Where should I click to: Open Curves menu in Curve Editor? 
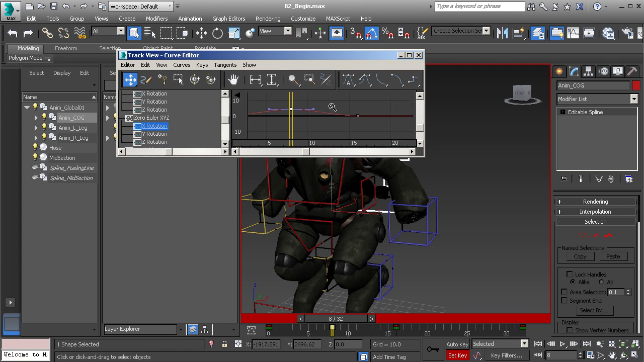click(x=182, y=65)
